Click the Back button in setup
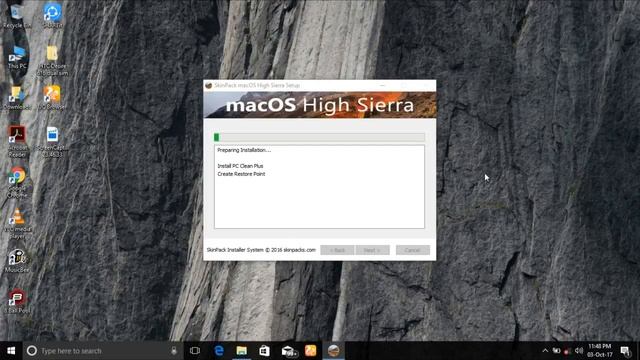640x360 pixels. tap(337, 250)
